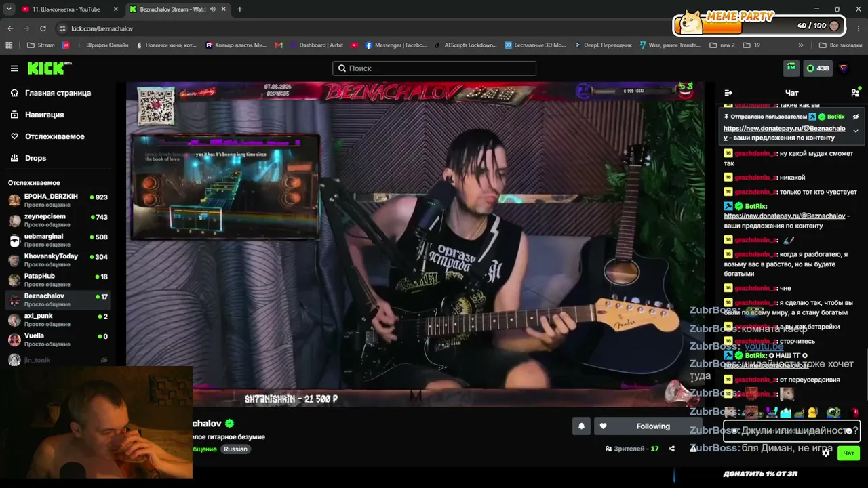Open the green store icon in header
This screenshot has width=868, height=488.
click(791, 68)
